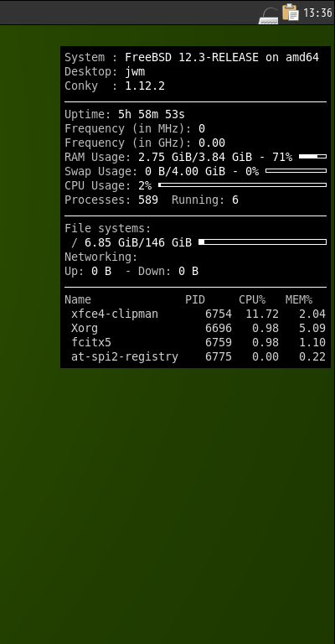Click the CPU Usage '2%' value

tap(145, 185)
